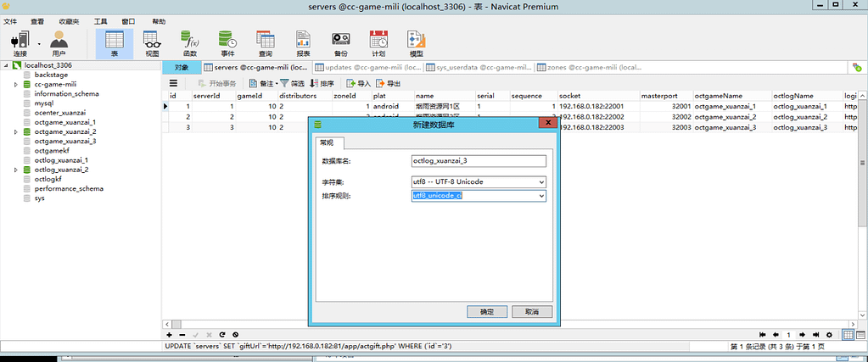The height and width of the screenshot is (362, 868).
Task: Select the information_schema database
Action: point(66,94)
